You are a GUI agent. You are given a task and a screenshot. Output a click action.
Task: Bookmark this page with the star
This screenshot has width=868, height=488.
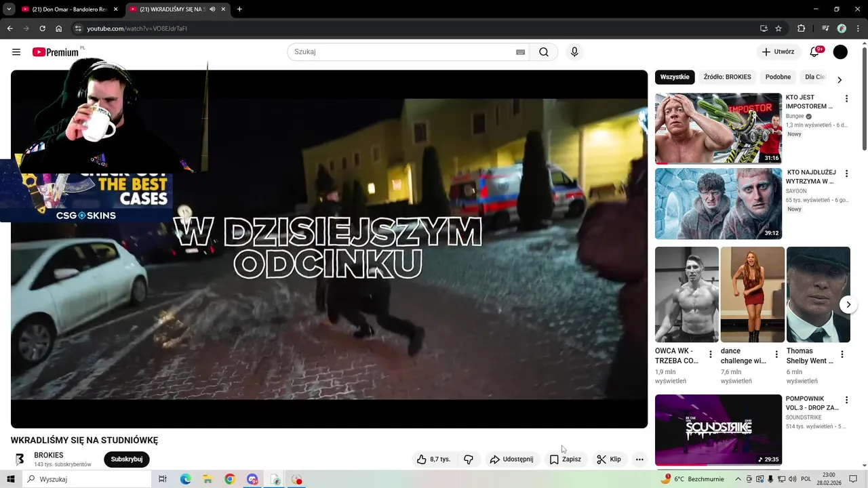coord(778,28)
